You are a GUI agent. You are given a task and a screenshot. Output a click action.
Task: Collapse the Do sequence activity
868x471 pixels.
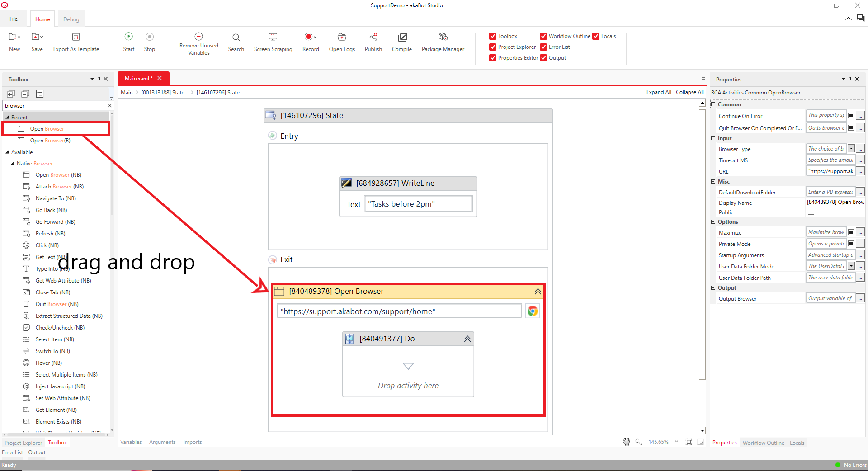[467, 339]
